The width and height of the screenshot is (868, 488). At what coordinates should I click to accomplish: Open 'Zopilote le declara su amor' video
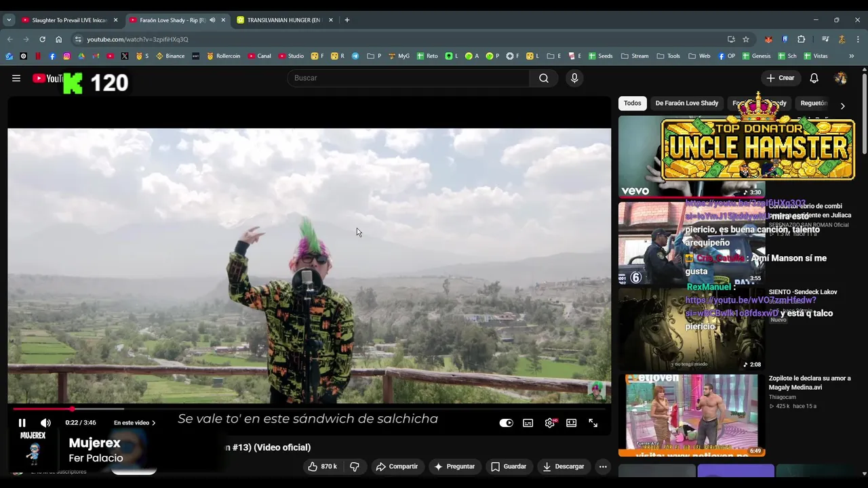[x=810, y=382]
